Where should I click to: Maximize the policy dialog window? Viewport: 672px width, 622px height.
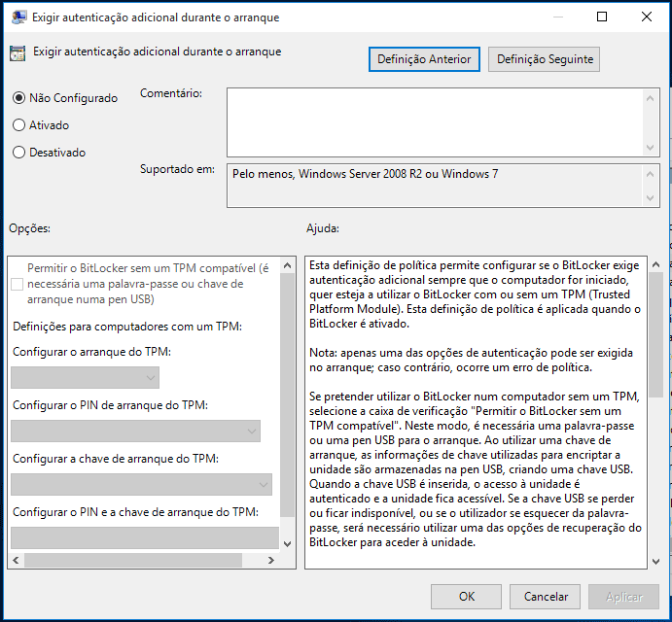602,17
